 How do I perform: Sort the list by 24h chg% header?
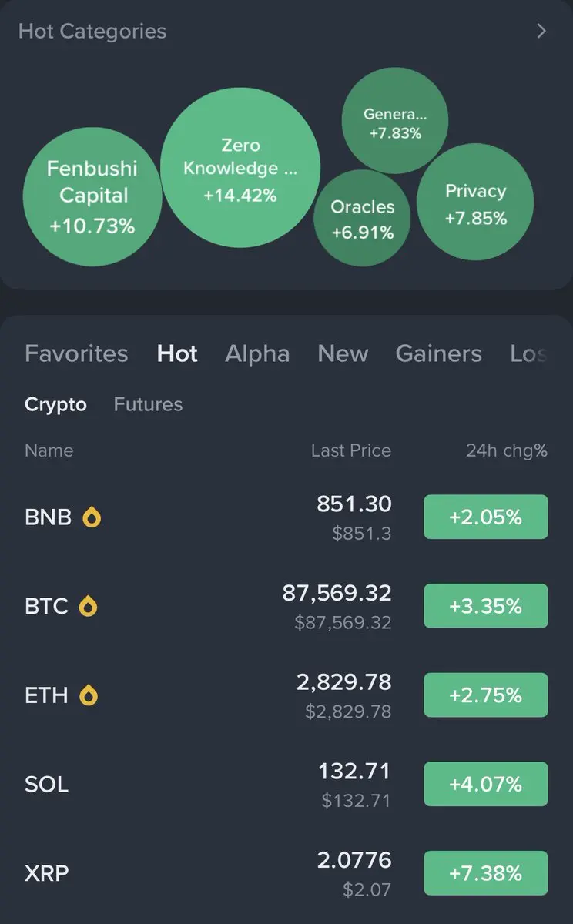[506, 450]
